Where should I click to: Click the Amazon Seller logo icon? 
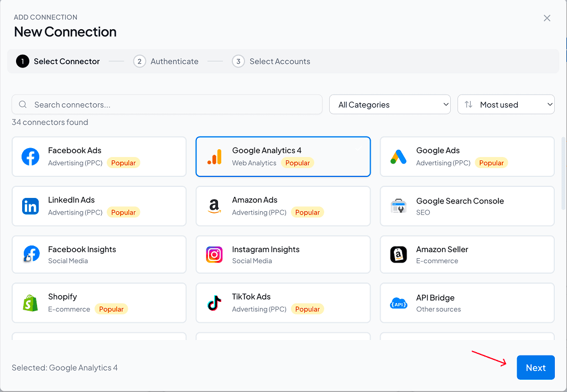(398, 255)
